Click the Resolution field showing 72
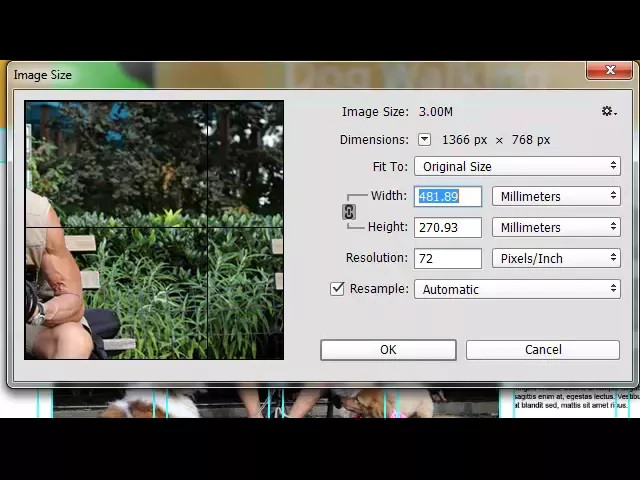Screen dimensions: 640x480 tap(448, 258)
